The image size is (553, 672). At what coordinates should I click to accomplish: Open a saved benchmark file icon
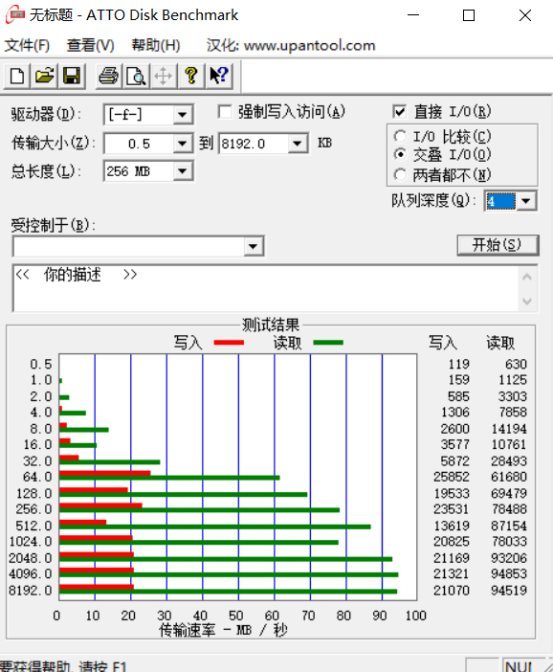(44, 76)
